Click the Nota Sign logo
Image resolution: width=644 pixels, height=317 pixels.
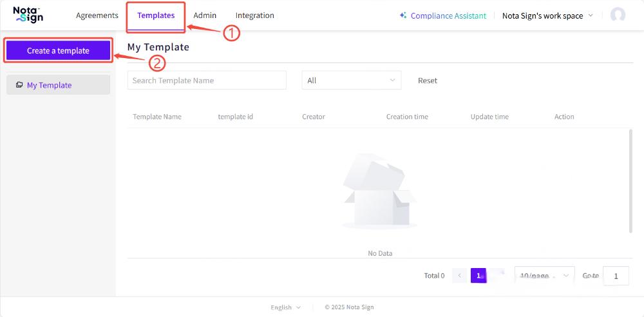[28, 15]
